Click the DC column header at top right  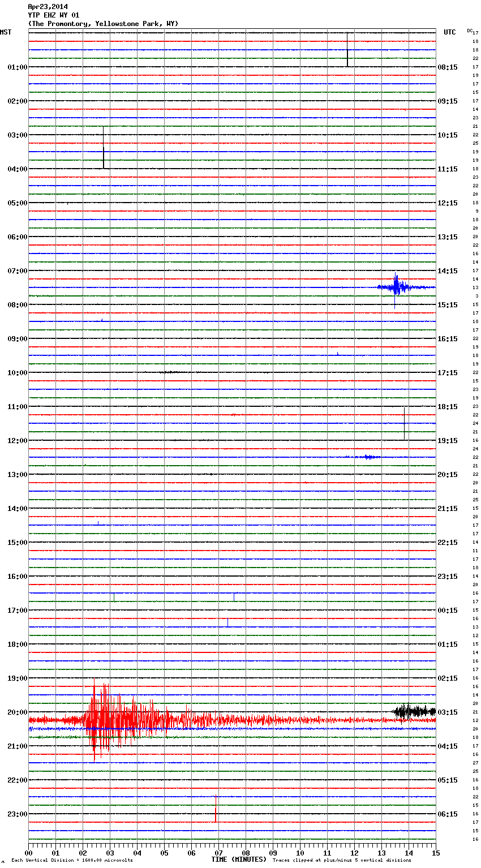pyautogui.click(x=470, y=31)
